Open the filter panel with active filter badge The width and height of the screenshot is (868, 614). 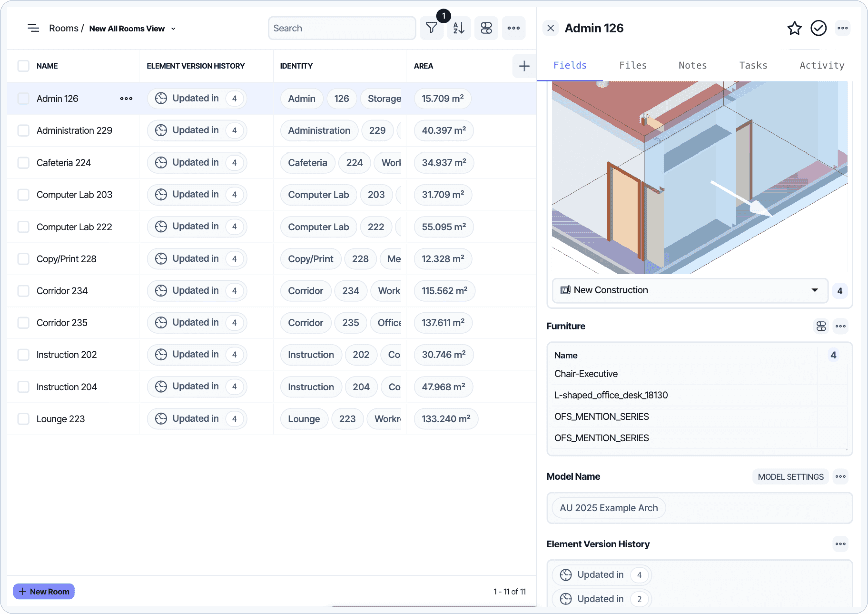pyautogui.click(x=432, y=28)
